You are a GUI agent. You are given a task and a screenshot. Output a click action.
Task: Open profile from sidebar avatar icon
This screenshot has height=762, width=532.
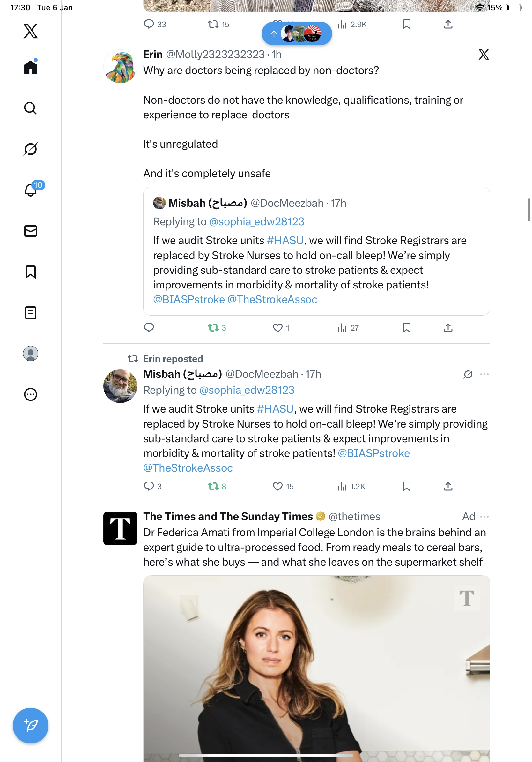[31, 354]
